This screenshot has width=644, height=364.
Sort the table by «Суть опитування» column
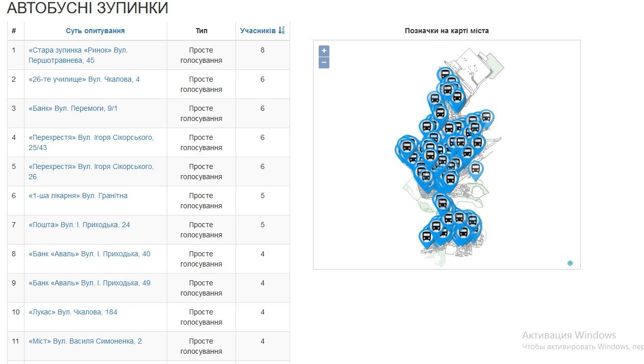(x=95, y=31)
